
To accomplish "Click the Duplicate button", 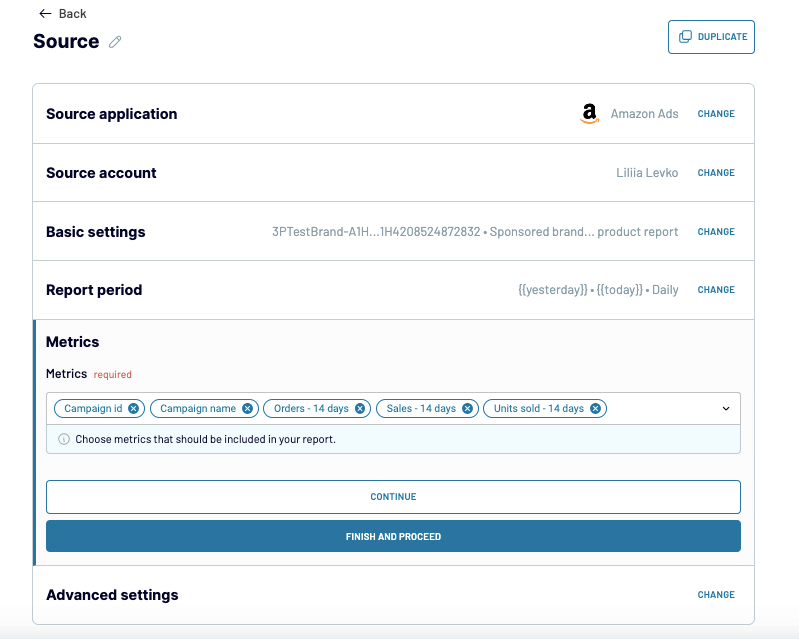I will pos(711,37).
